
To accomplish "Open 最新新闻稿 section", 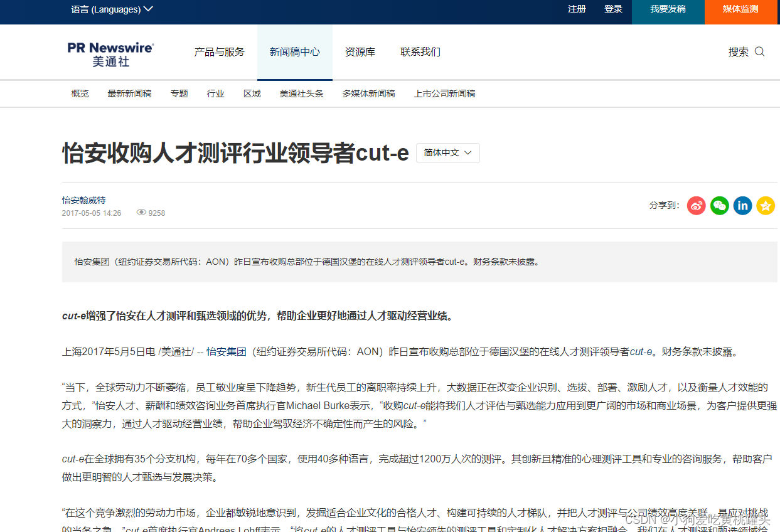I will [129, 93].
